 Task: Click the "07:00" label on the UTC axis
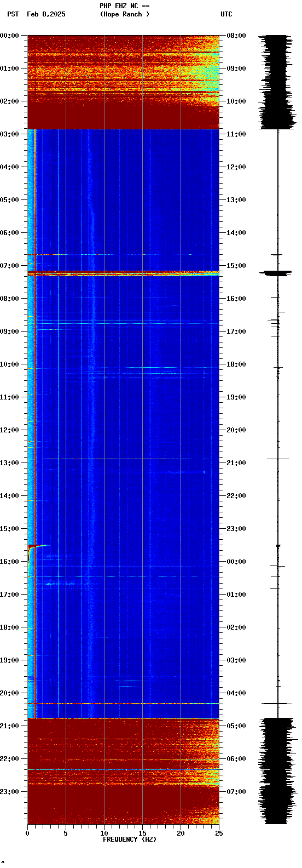(x=236, y=792)
